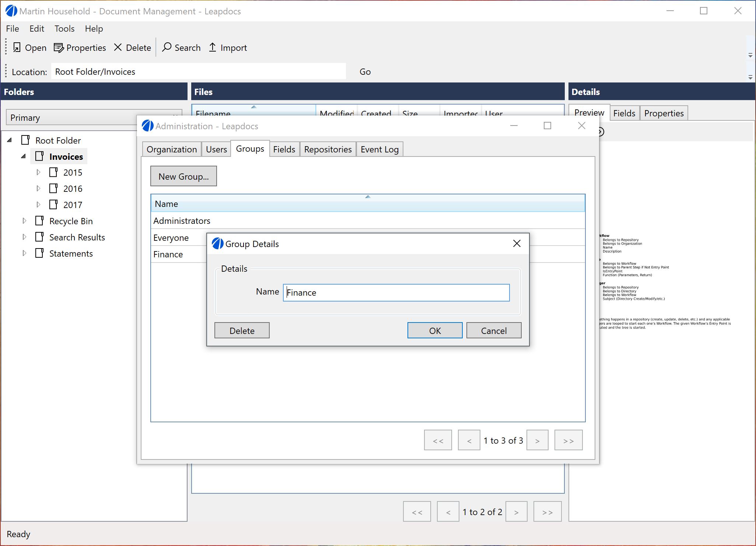The height and width of the screenshot is (546, 756).
Task: Collapse the Root Folder tree node
Action: (10, 140)
